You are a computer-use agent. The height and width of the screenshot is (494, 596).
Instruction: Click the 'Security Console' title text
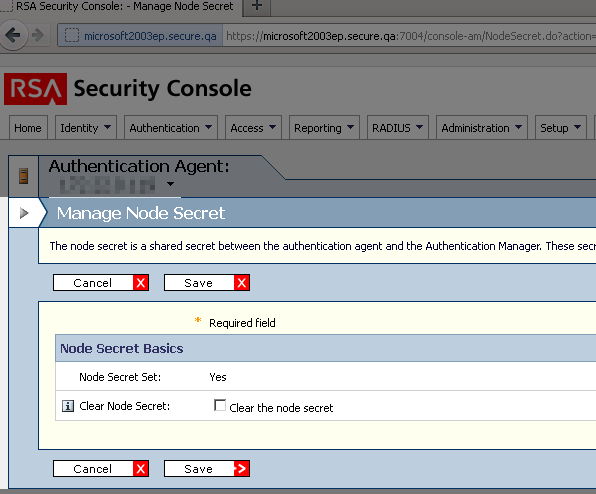162,89
